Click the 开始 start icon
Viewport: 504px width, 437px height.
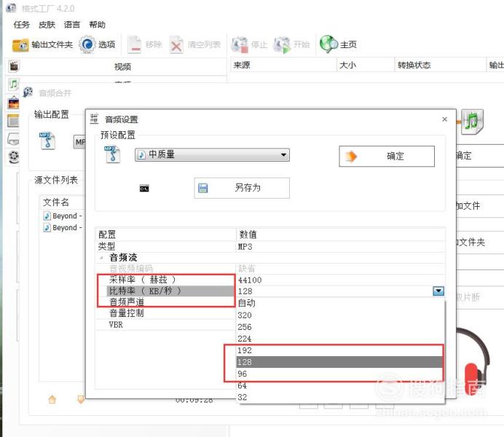tap(282, 44)
